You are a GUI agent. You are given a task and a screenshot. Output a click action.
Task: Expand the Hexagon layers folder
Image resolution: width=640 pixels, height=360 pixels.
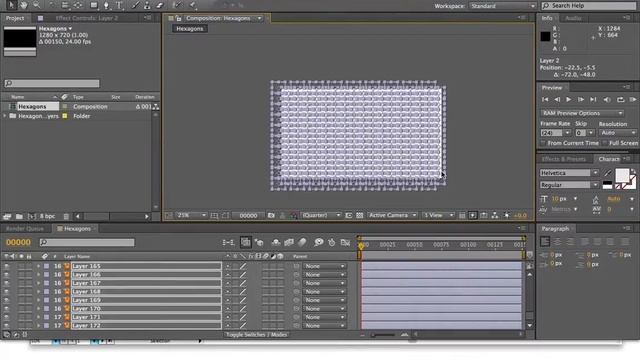(x=5, y=116)
